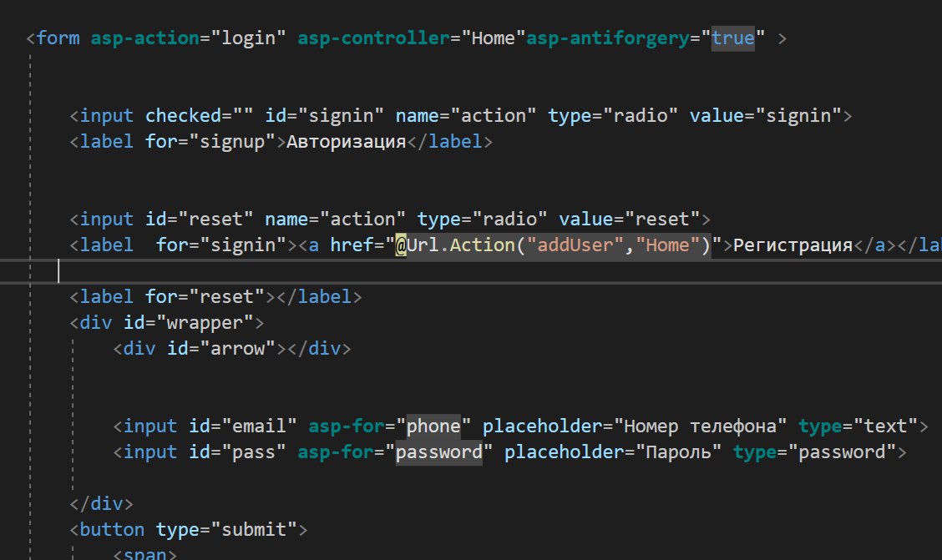Click the asp-antiforgery attribute name
Image resolution: width=942 pixels, height=560 pixels.
607,38
